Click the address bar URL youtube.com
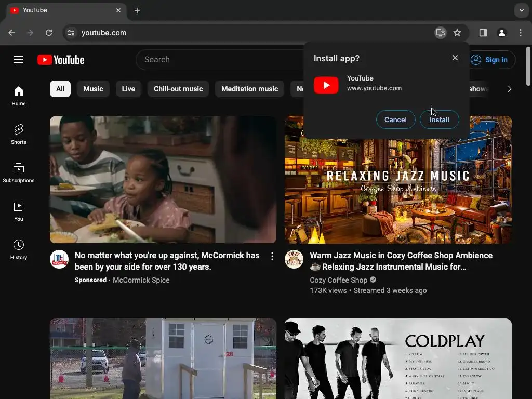Screen dimensions: 532x399 [x=104, y=33]
